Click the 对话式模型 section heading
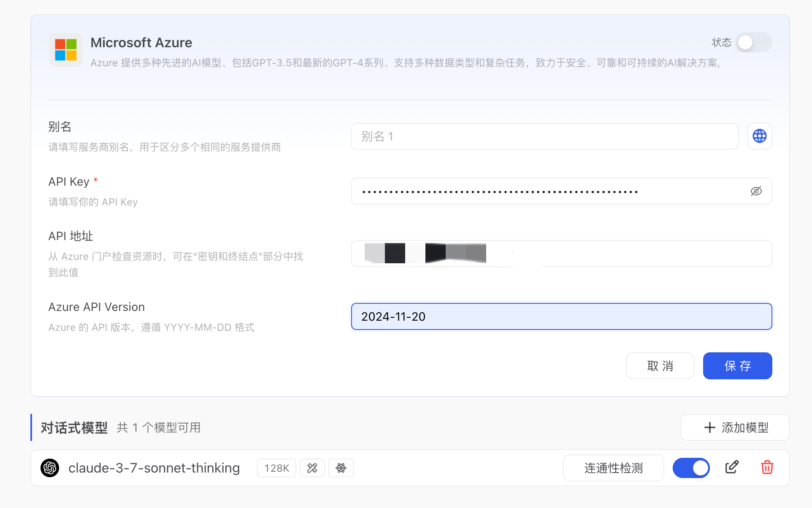The image size is (812, 508). tap(74, 427)
